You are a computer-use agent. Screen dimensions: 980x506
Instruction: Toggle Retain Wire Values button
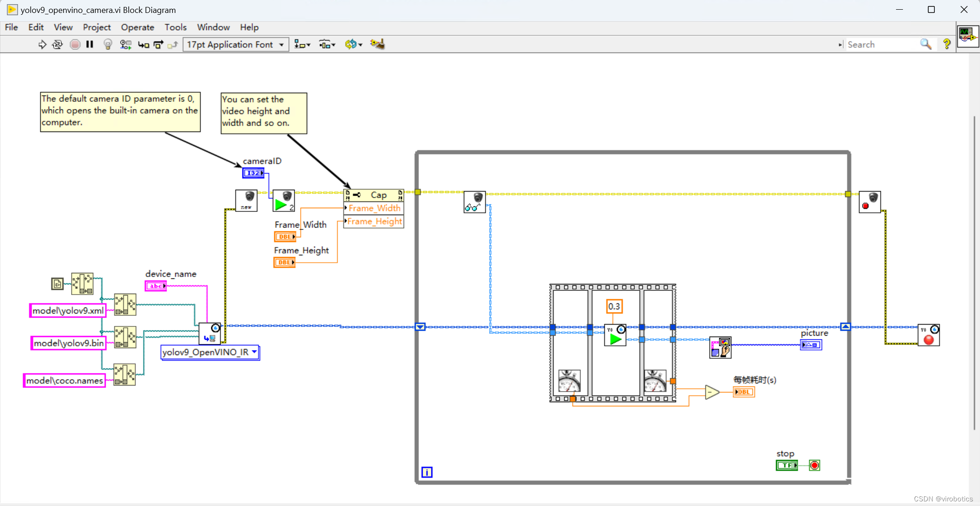(x=125, y=44)
